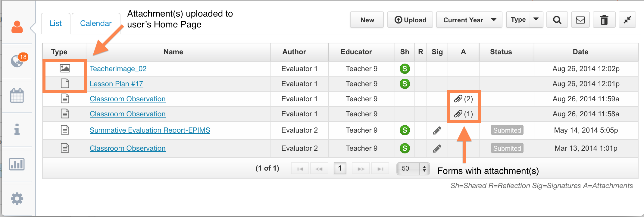The width and height of the screenshot is (644, 217).
Task: Click the user profile sidebar icon
Action: (x=17, y=27)
